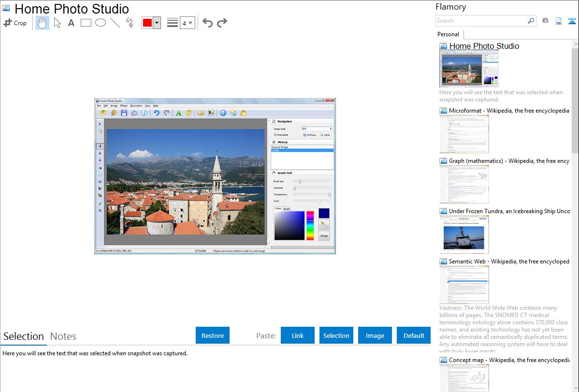Open File menu in the snapshot
This screenshot has height=392, width=579.
99,106
